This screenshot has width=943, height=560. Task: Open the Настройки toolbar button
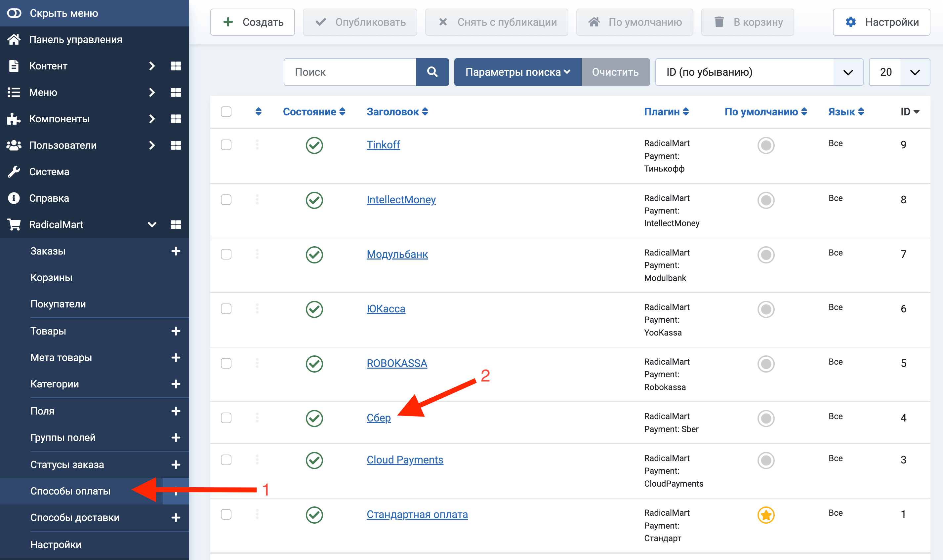881,22
